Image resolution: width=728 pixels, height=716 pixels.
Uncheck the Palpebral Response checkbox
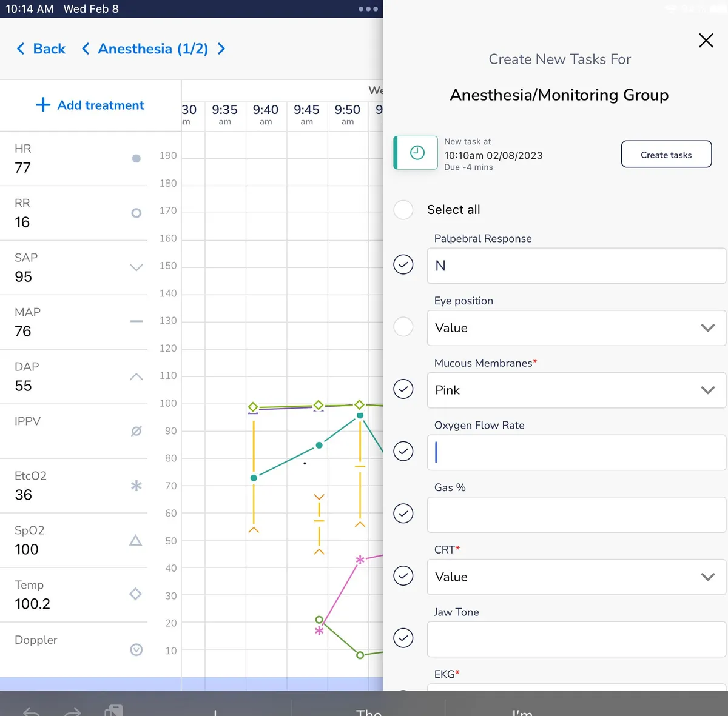tap(403, 264)
